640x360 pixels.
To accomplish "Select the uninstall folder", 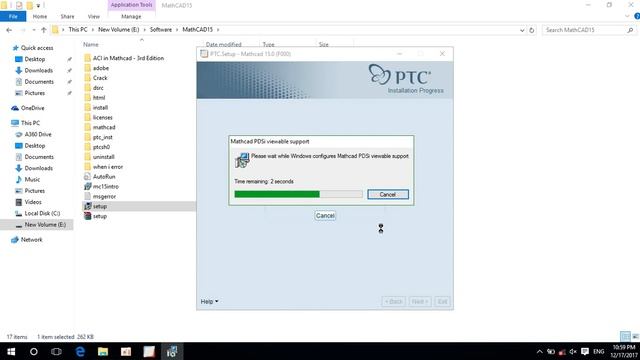I will [x=103, y=157].
